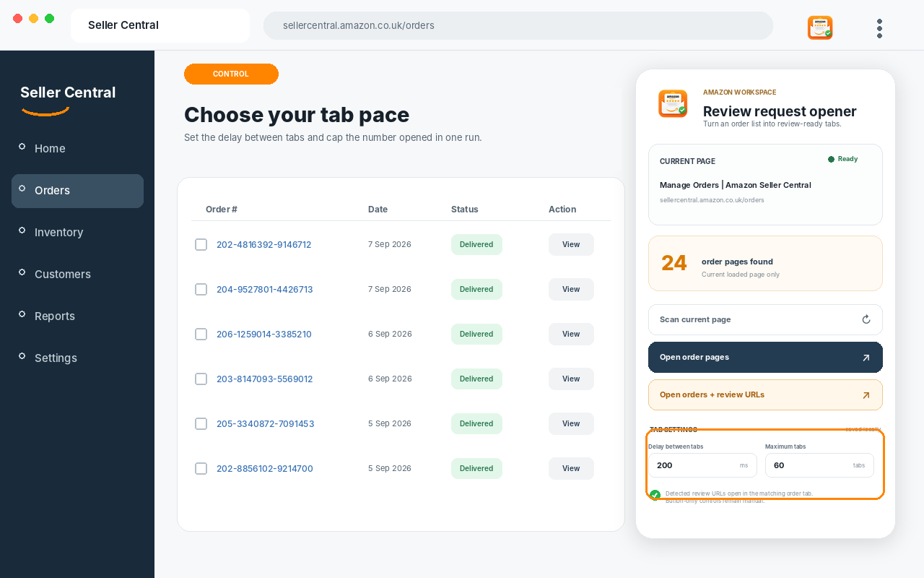
Task: Open the browser three-dot menu
Action: pyautogui.click(x=879, y=28)
